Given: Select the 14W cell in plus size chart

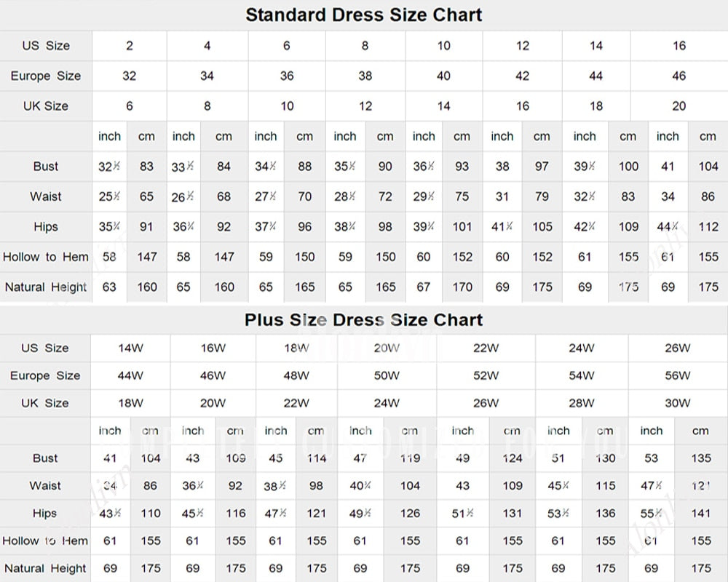Looking at the screenshot, I should pyautogui.click(x=130, y=348).
